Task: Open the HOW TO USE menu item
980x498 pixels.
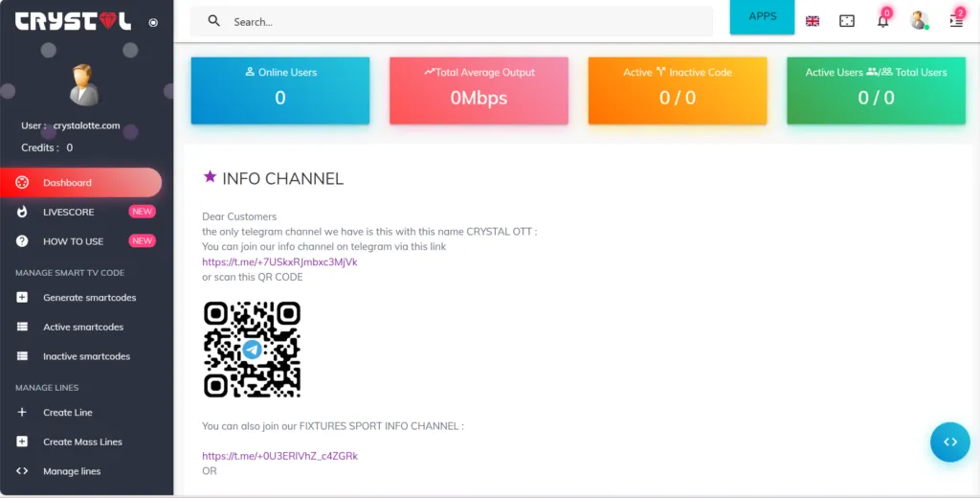Action: pyautogui.click(x=80, y=241)
